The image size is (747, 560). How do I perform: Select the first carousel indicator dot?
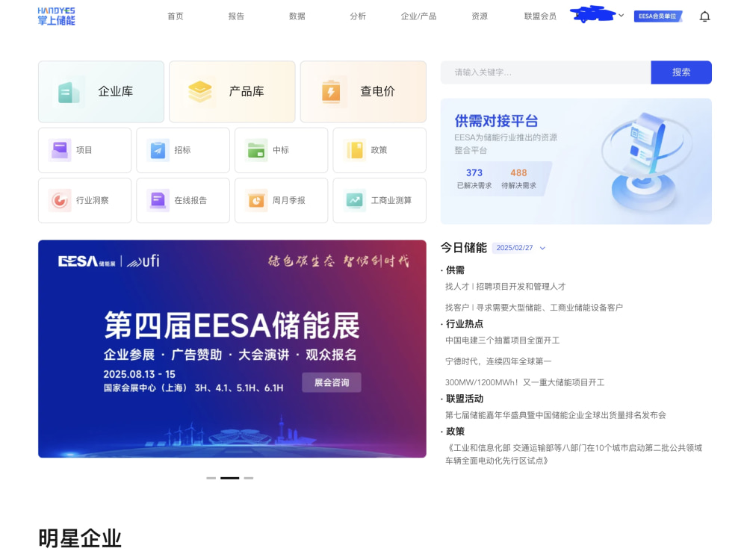click(x=211, y=478)
